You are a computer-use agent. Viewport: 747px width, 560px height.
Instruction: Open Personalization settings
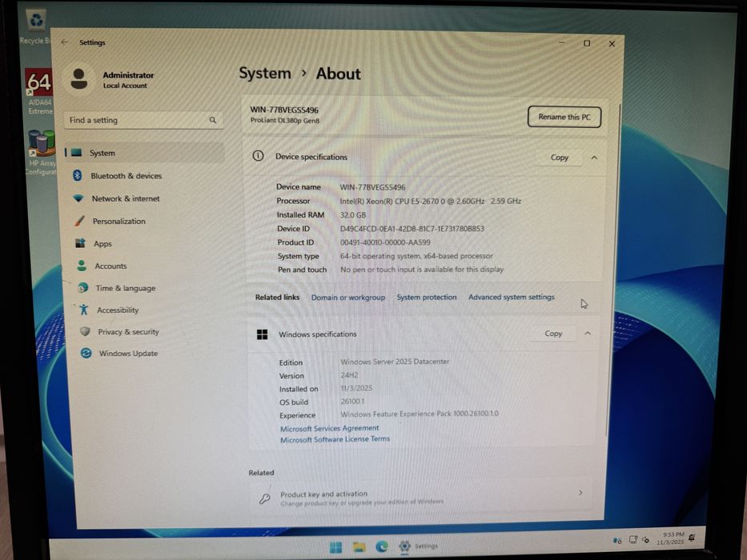pos(119,221)
